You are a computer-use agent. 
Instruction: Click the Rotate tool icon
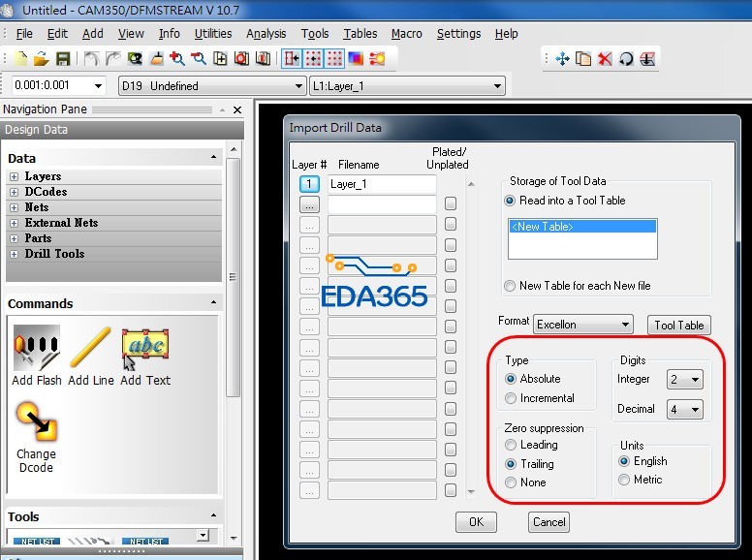[x=626, y=59]
